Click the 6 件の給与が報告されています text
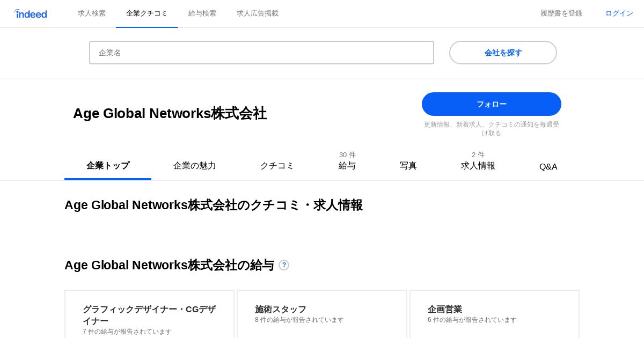 (472, 320)
